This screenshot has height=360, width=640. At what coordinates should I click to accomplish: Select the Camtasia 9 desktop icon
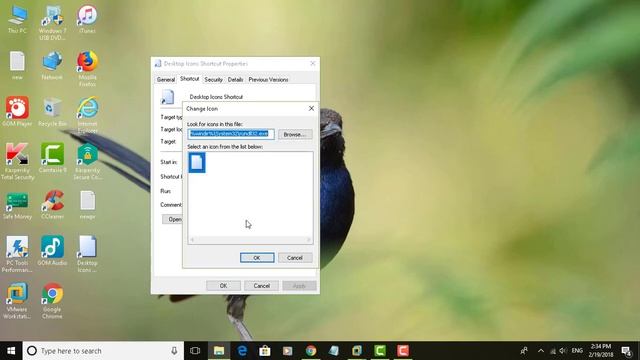pyautogui.click(x=52, y=158)
